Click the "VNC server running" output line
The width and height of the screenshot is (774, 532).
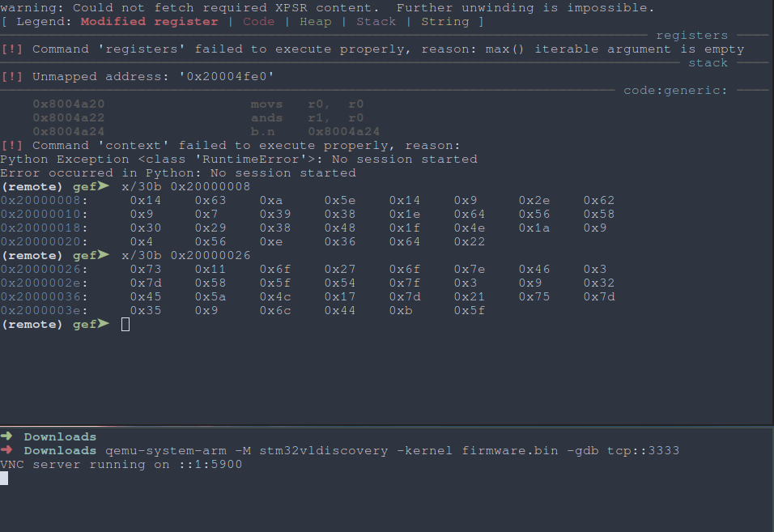click(121, 465)
